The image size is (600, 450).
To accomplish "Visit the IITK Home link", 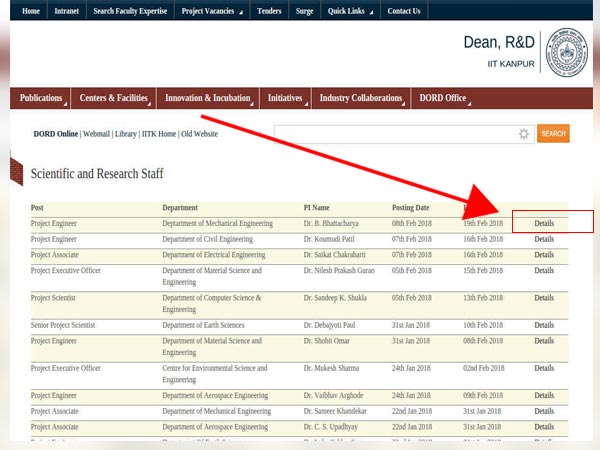I will pyautogui.click(x=159, y=134).
